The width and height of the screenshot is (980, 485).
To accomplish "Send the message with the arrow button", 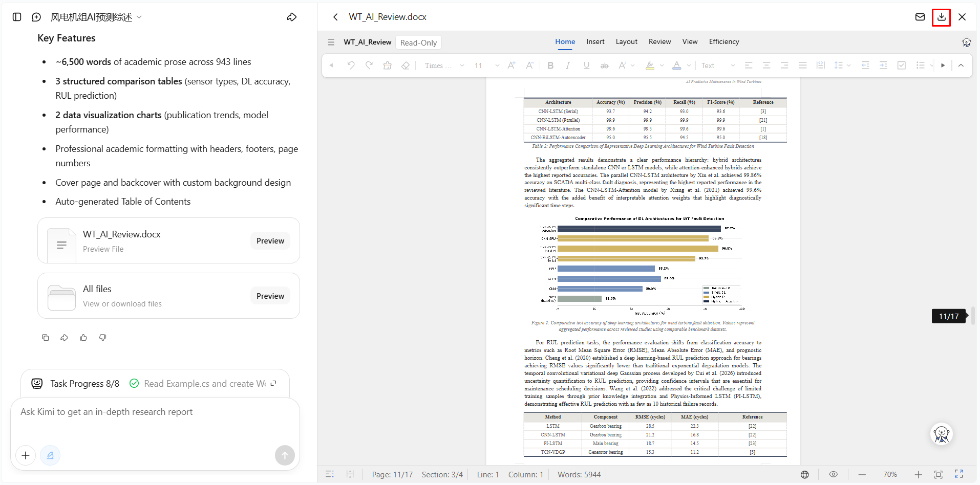I will 285,455.
